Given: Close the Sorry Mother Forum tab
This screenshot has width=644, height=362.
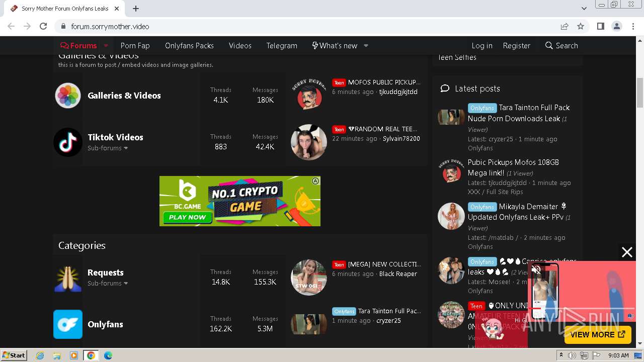Looking at the screenshot, I should [x=117, y=9].
